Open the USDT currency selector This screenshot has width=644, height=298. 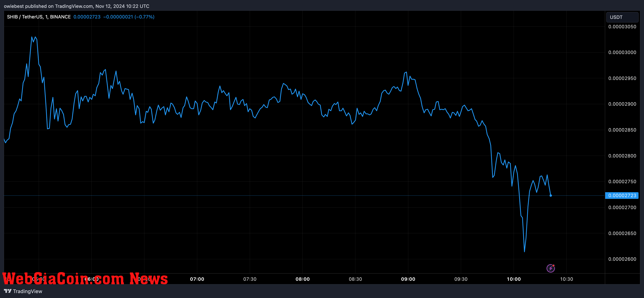click(622, 17)
